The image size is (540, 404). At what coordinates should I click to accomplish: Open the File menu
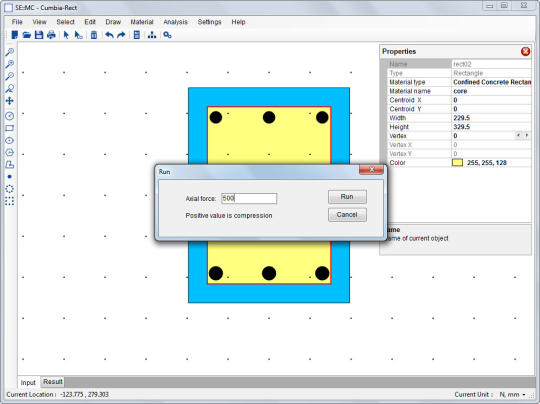click(x=17, y=22)
